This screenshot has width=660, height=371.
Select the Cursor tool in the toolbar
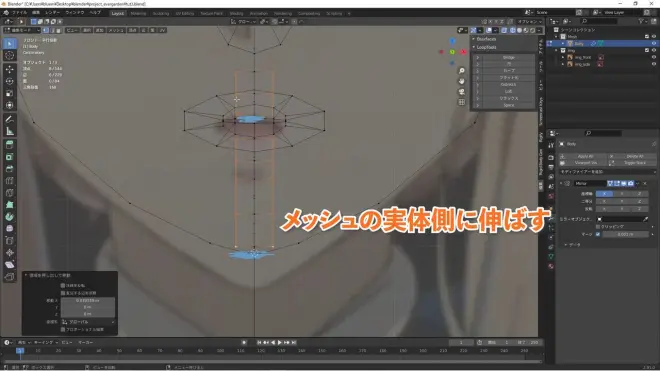tap(10, 56)
